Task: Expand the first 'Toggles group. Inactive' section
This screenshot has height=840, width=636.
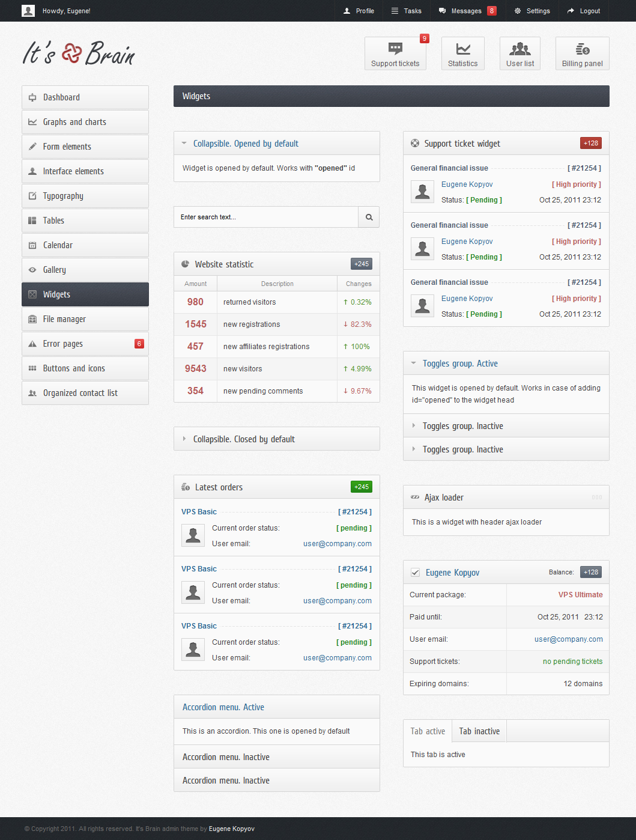Action: click(506, 426)
